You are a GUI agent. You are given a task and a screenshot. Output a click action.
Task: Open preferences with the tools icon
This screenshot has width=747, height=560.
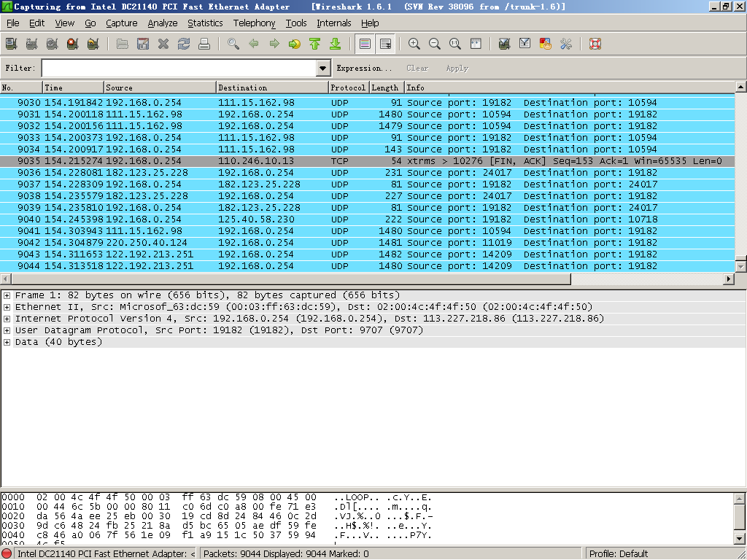click(566, 44)
